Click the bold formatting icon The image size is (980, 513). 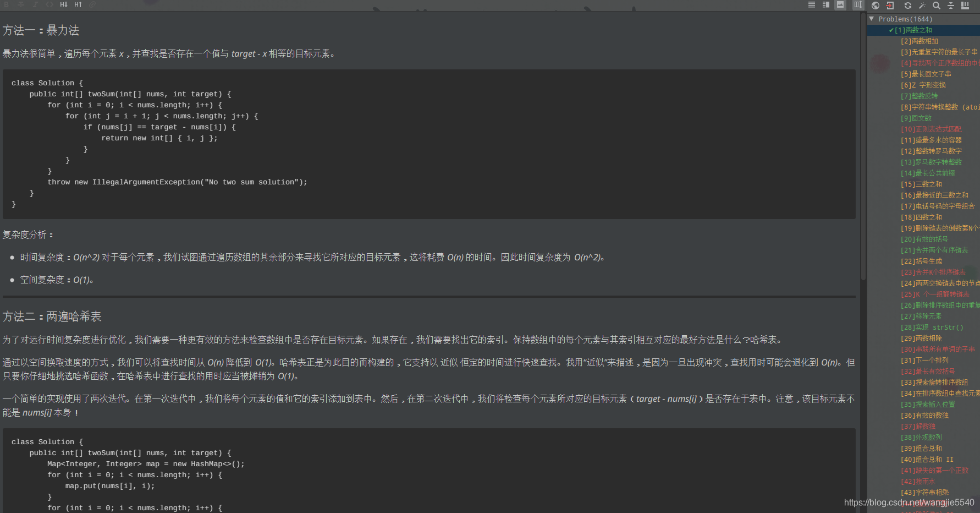point(7,4)
